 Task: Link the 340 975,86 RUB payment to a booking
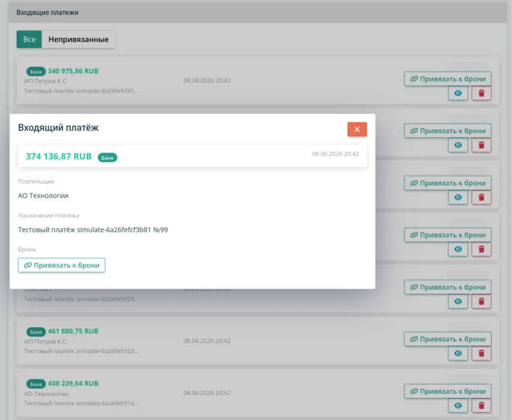point(448,79)
